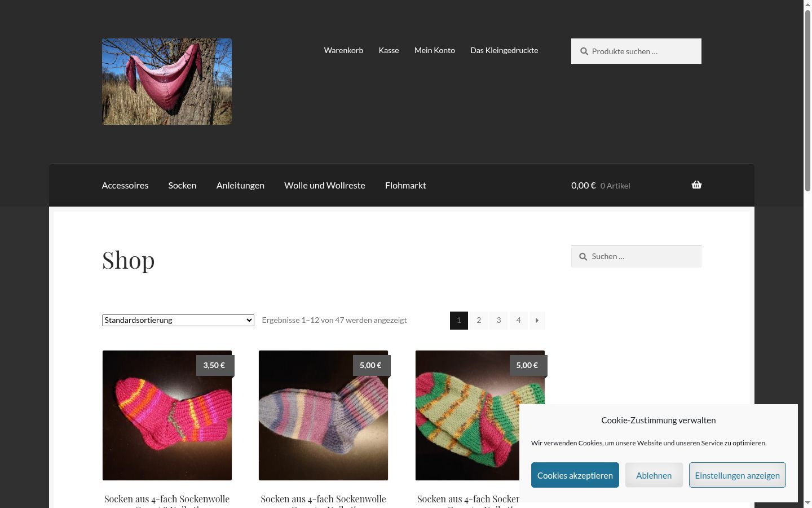Click Einstellungen anzeigen button
812x508 pixels.
pyautogui.click(x=738, y=475)
